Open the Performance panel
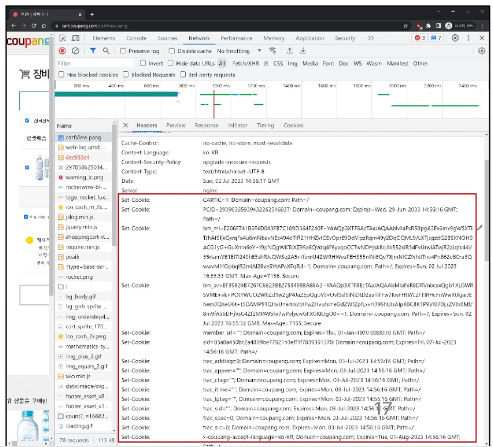493x447 pixels. point(236,38)
